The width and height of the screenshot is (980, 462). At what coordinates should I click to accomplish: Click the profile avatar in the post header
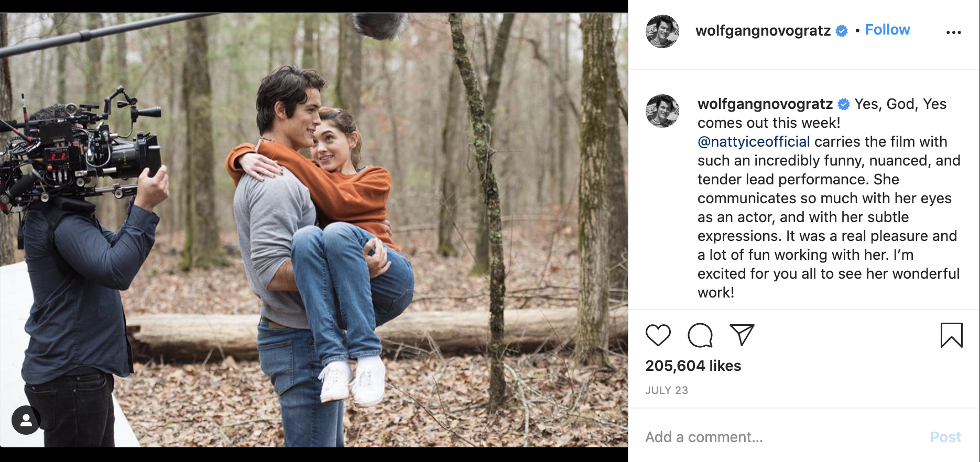click(662, 31)
